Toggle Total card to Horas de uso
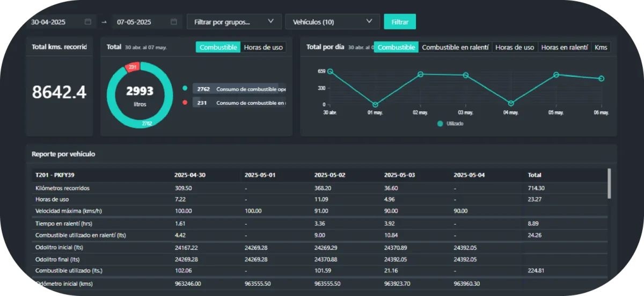 pos(263,47)
